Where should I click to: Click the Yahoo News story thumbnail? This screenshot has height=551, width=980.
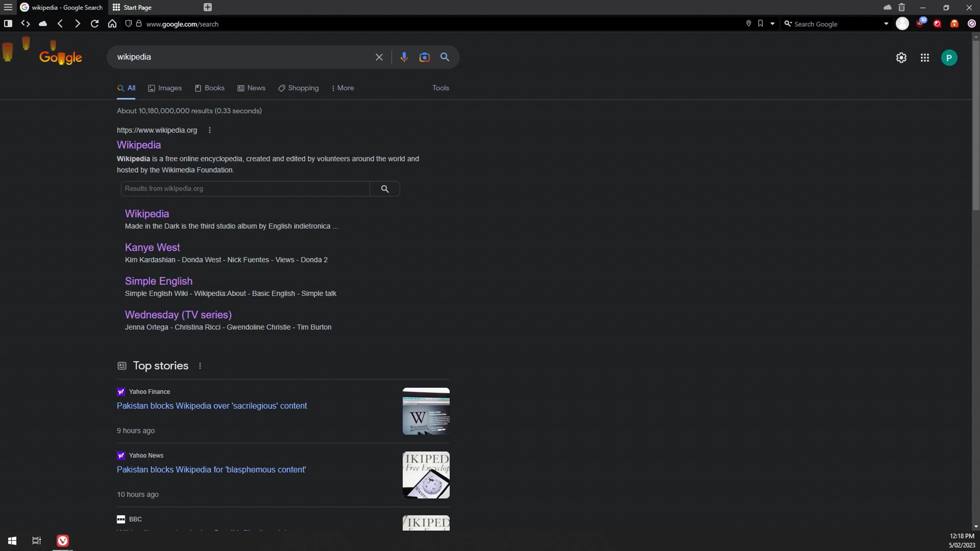pyautogui.click(x=426, y=475)
